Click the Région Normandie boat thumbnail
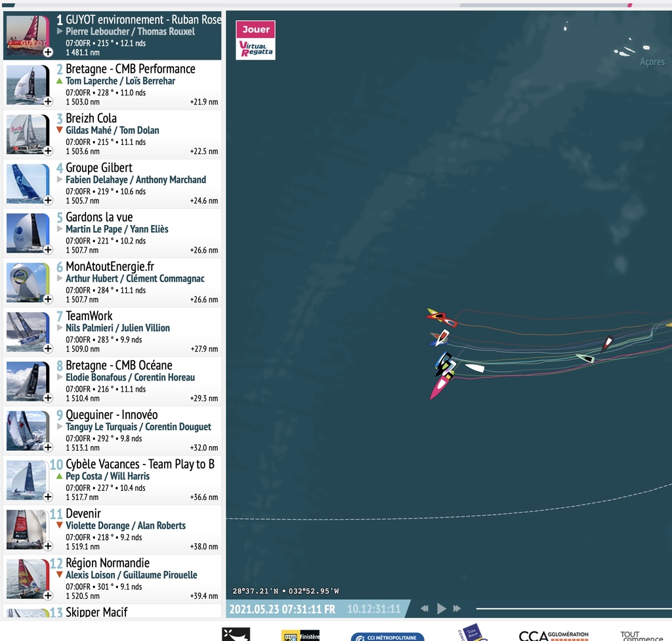Screen dimensions: 672x641 (x=28, y=579)
